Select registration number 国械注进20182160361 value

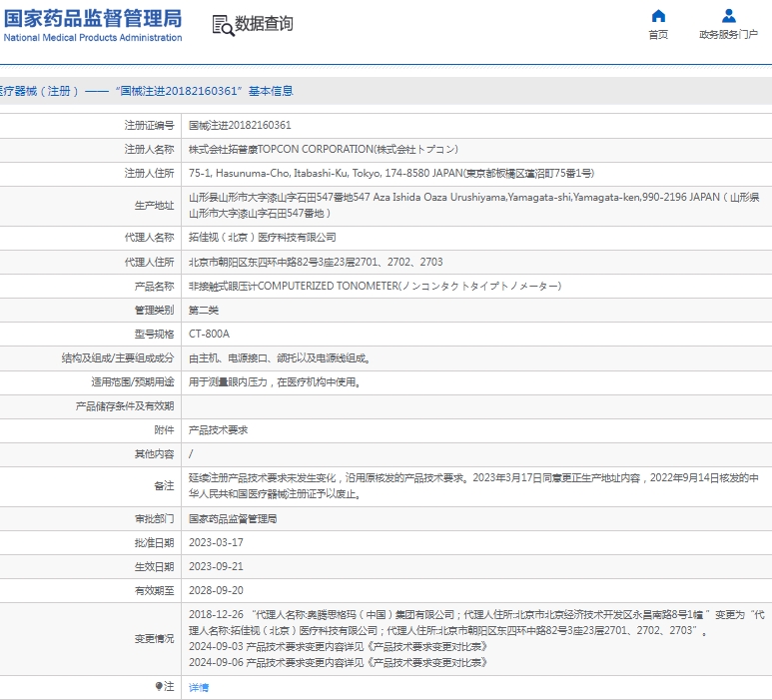pos(240,126)
